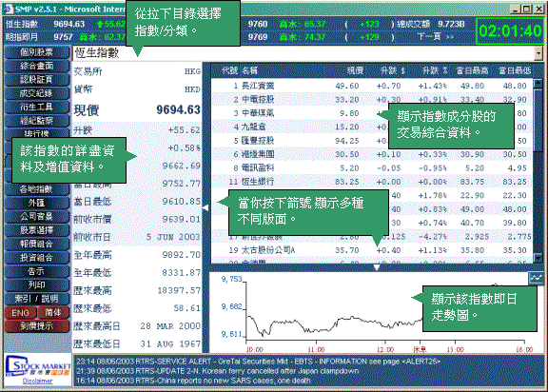Open 投資組合 portfolio from sidebar
Screen dimensions: 548x392
[x=36, y=258]
